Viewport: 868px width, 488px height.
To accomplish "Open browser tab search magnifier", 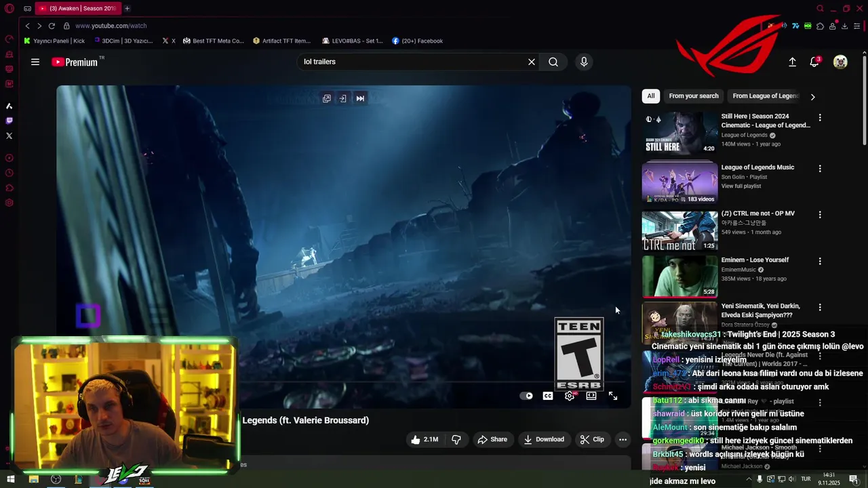I will pyautogui.click(x=820, y=8).
